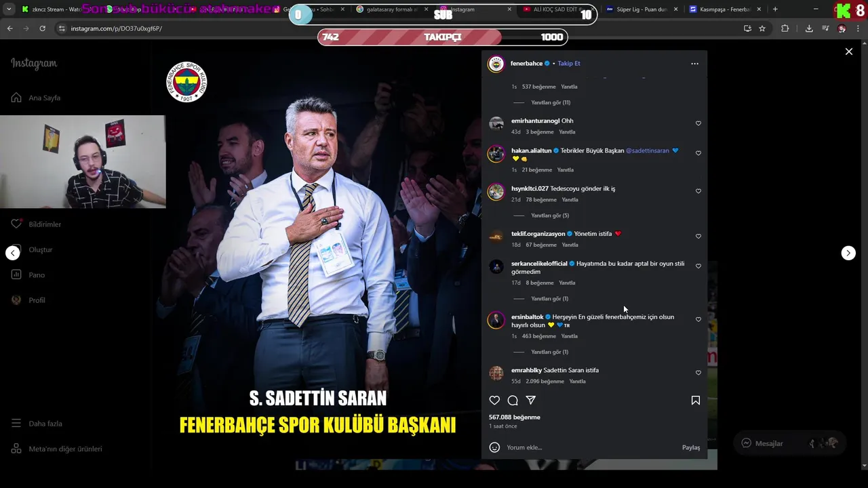The height and width of the screenshot is (488, 868).
Task: Open browser downloads icon
Action: 809,28
